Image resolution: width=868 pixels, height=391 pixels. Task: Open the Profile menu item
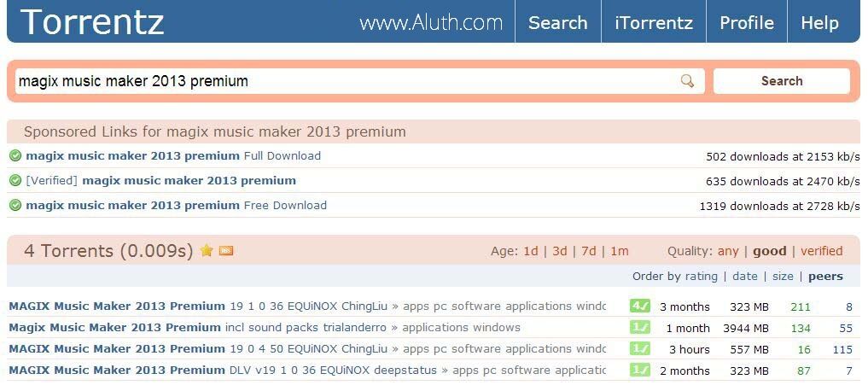click(x=746, y=23)
